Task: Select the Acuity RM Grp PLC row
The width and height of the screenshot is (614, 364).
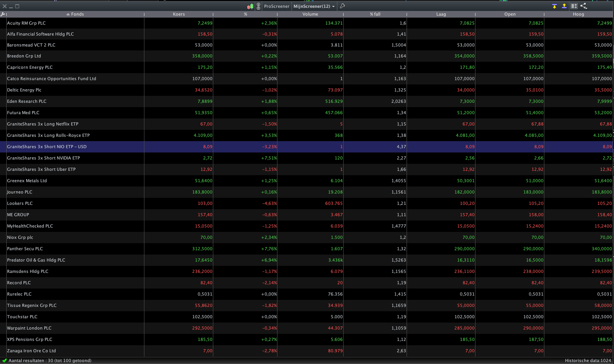Action: pyautogui.click(x=306, y=23)
